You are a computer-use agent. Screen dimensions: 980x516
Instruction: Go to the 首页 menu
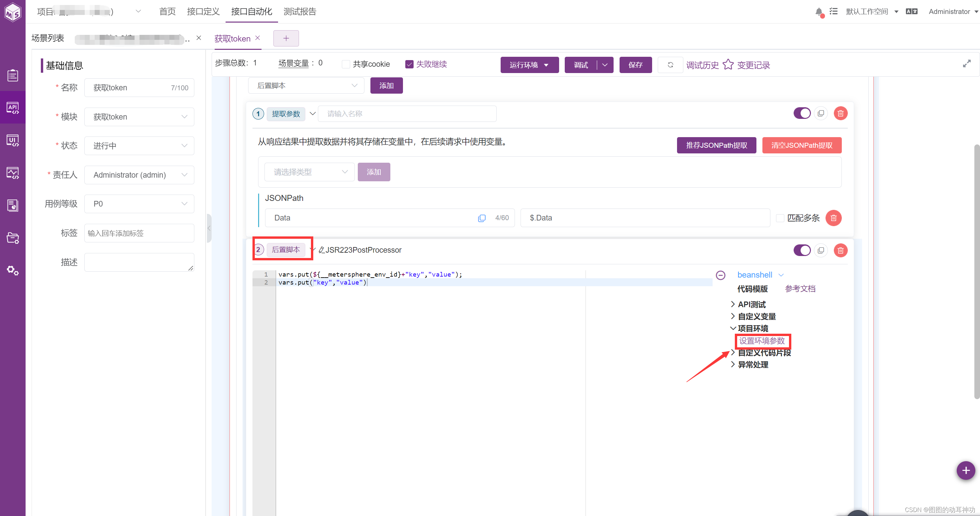point(167,11)
